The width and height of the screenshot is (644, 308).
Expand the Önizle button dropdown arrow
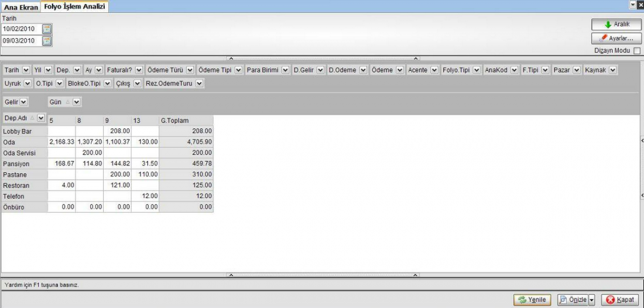click(592, 300)
